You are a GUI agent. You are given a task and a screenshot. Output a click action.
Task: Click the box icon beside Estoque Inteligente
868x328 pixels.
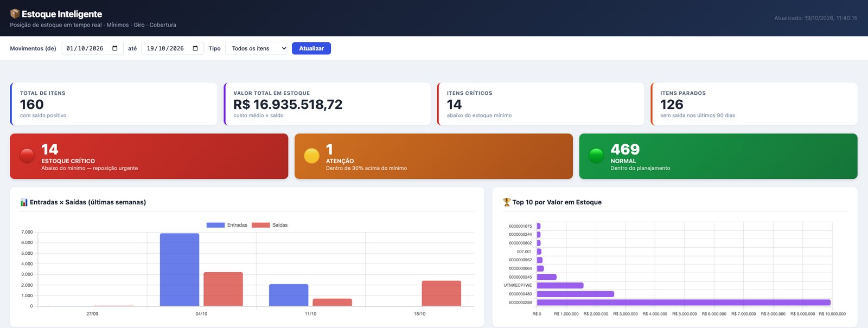point(15,14)
